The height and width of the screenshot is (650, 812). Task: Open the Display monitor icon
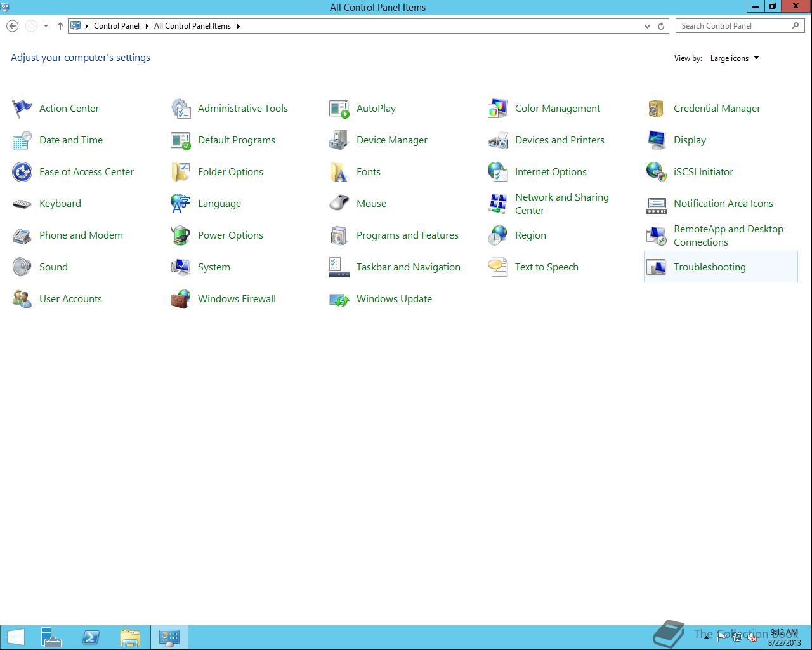coord(657,140)
